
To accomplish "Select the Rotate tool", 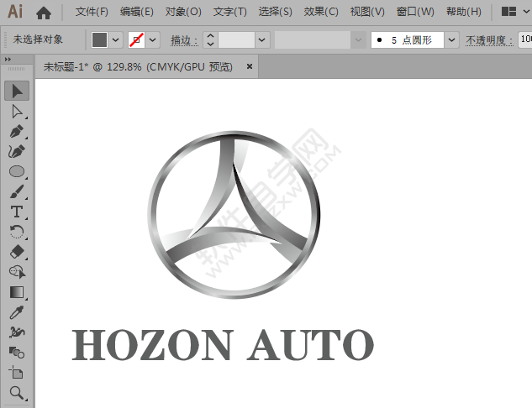I will [x=17, y=232].
